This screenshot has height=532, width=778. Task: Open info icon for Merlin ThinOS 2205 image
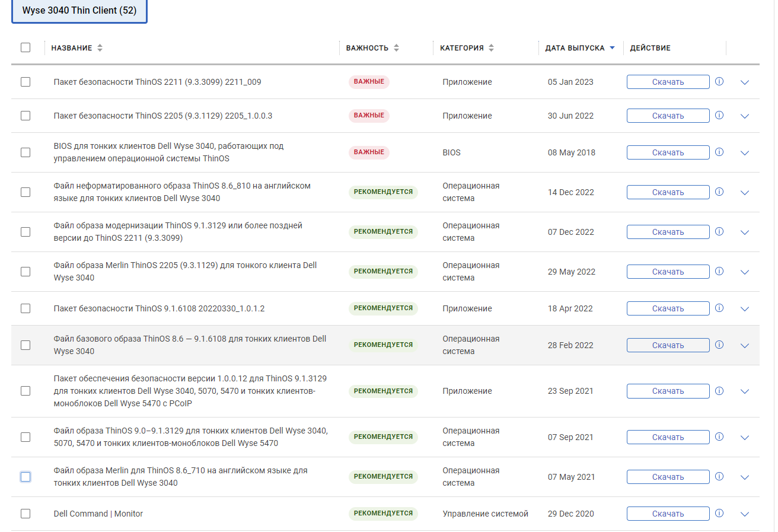(x=719, y=272)
